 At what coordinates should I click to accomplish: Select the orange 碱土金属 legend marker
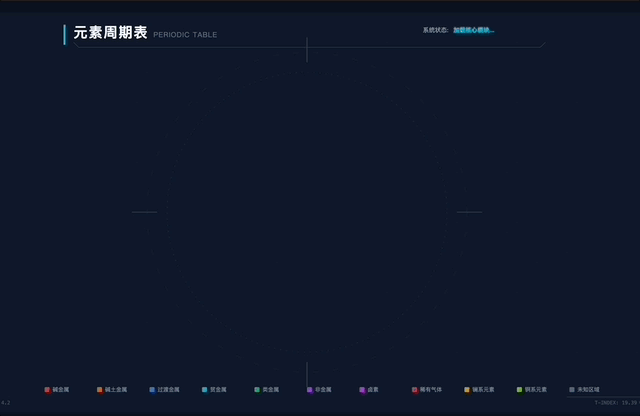point(100,389)
